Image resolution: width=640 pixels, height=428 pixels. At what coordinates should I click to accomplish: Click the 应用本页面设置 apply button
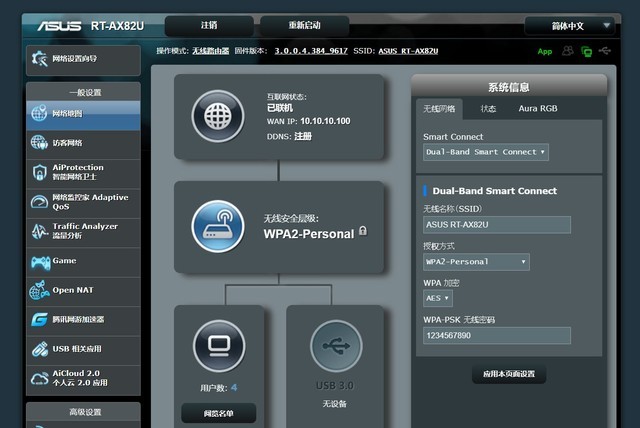click(x=509, y=374)
